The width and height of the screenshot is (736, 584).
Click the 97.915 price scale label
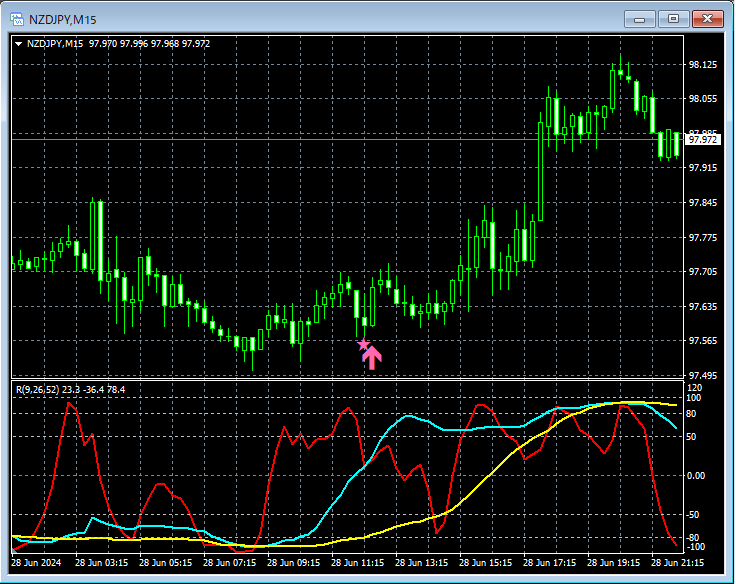point(703,168)
